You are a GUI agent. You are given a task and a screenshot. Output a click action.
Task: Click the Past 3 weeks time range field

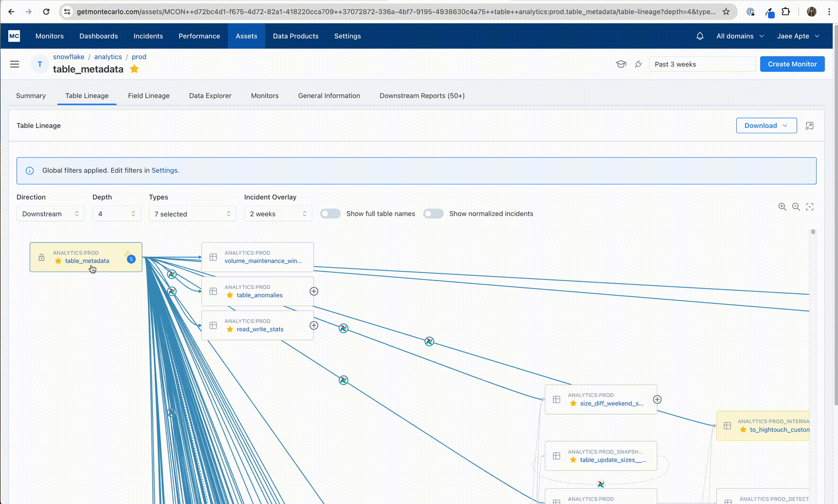pos(703,64)
